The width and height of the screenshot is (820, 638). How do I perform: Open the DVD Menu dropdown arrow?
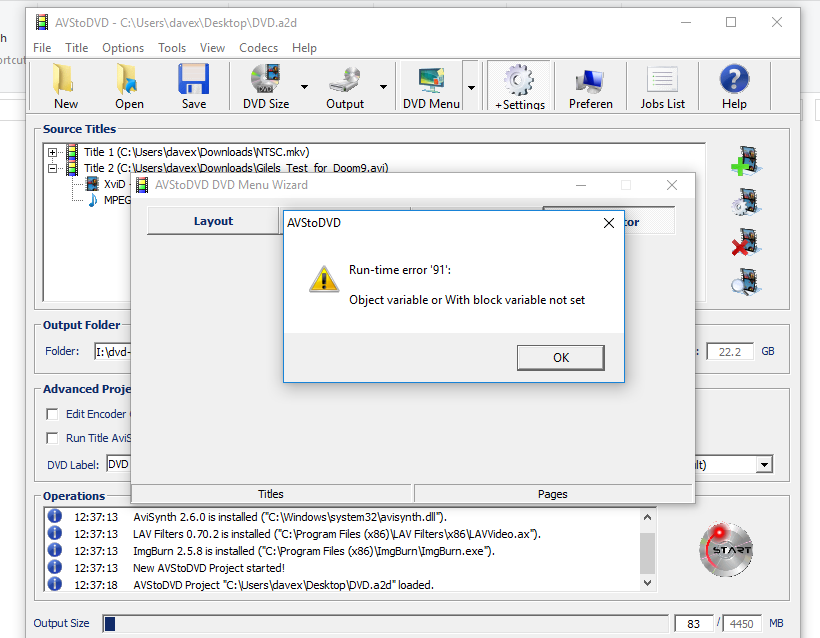click(471, 87)
